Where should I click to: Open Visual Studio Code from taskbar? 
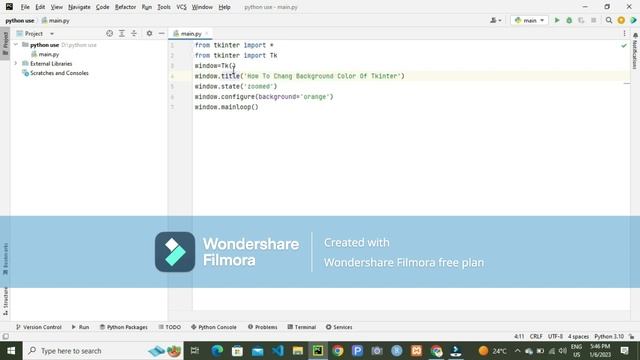pos(278,351)
